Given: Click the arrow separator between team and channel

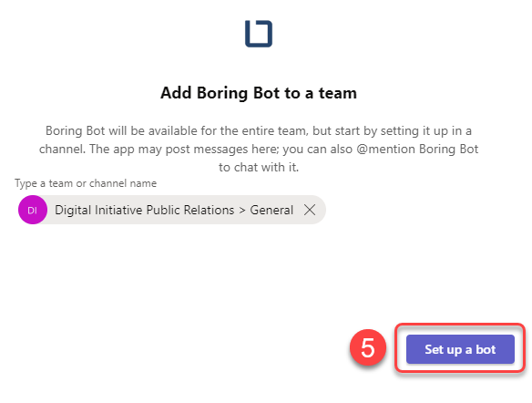Looking at the screenshot, I should (242, 211).
